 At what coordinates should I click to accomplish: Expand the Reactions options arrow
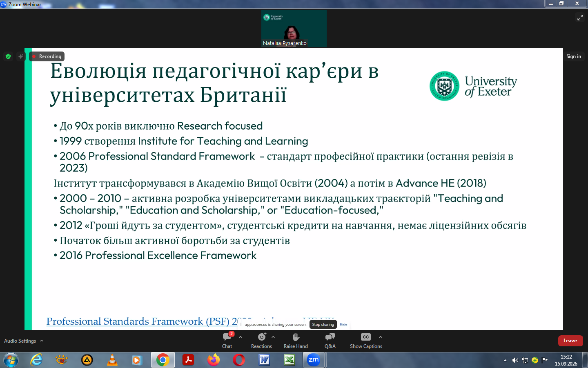pos(273,337)
